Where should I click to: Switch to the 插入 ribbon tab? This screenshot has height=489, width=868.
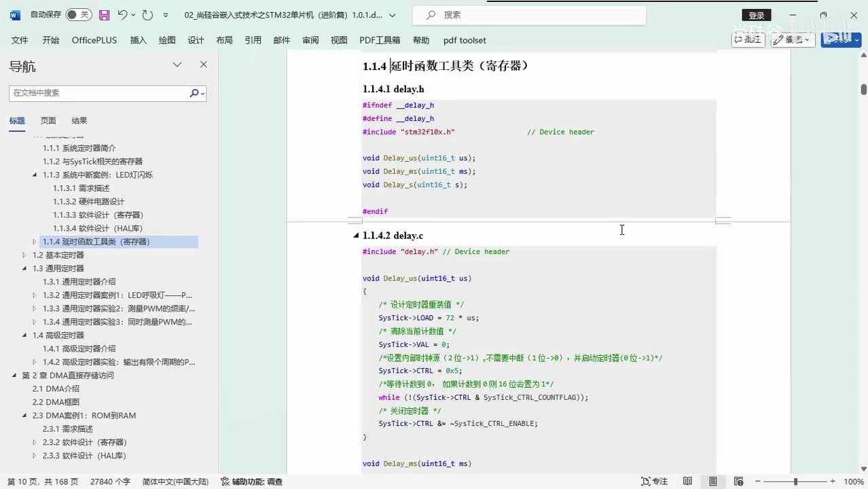pos(139,40)
